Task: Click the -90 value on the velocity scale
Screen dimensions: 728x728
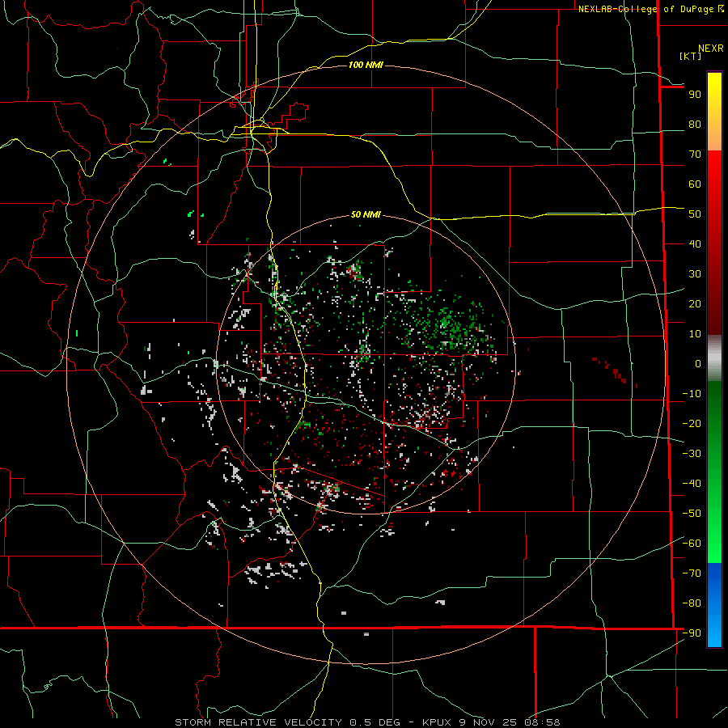Action: coord(692,633)
